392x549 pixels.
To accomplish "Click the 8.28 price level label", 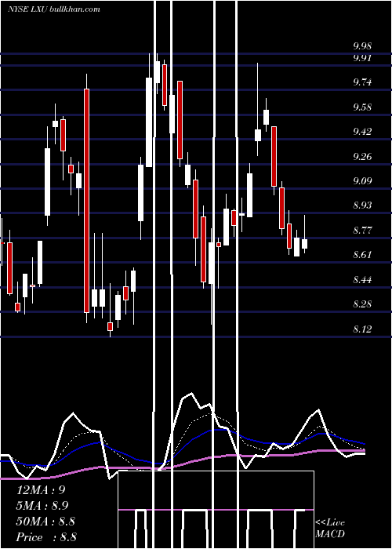I will (x=362, y=304).
